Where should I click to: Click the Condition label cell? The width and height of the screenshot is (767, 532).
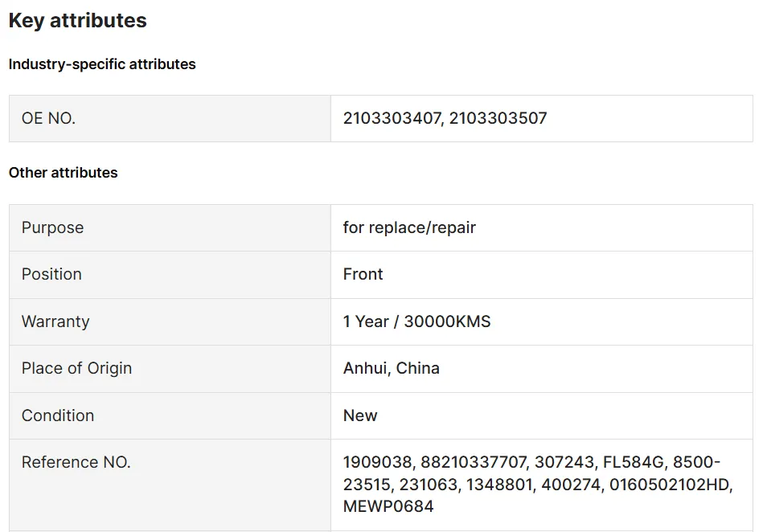(58, 415)
